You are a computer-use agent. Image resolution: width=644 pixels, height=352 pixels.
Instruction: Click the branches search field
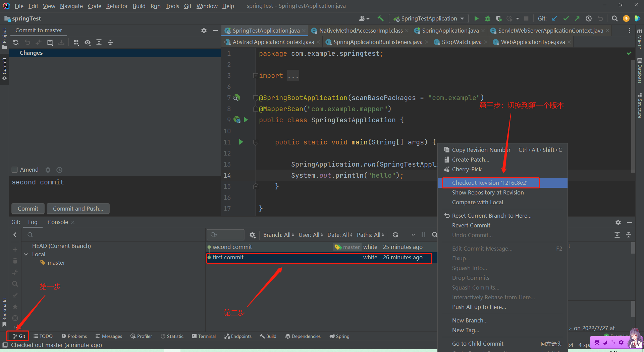pos(114,235)
